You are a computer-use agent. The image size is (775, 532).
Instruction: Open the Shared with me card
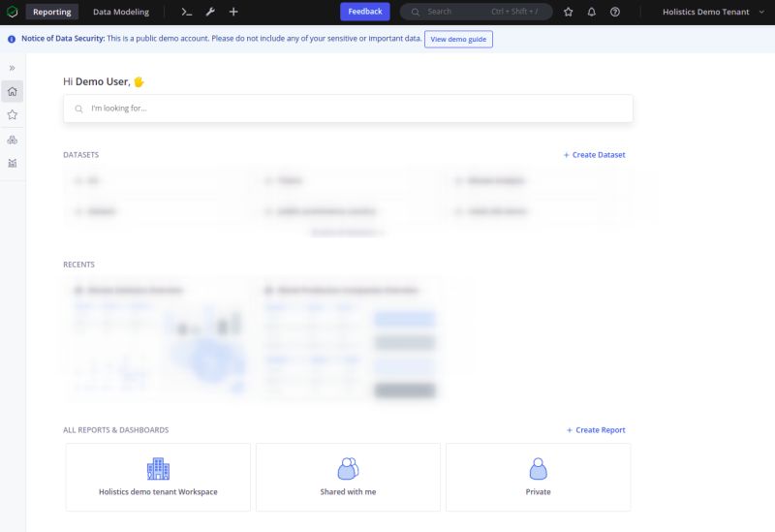348,477
